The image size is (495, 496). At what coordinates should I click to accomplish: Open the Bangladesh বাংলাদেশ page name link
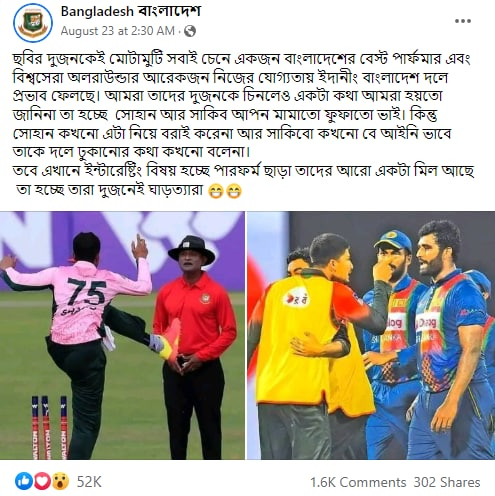[131, 12]
